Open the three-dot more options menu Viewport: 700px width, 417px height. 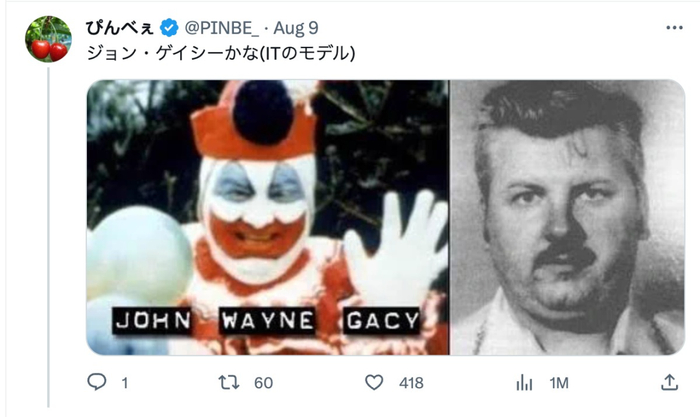(x=669, y=25)
